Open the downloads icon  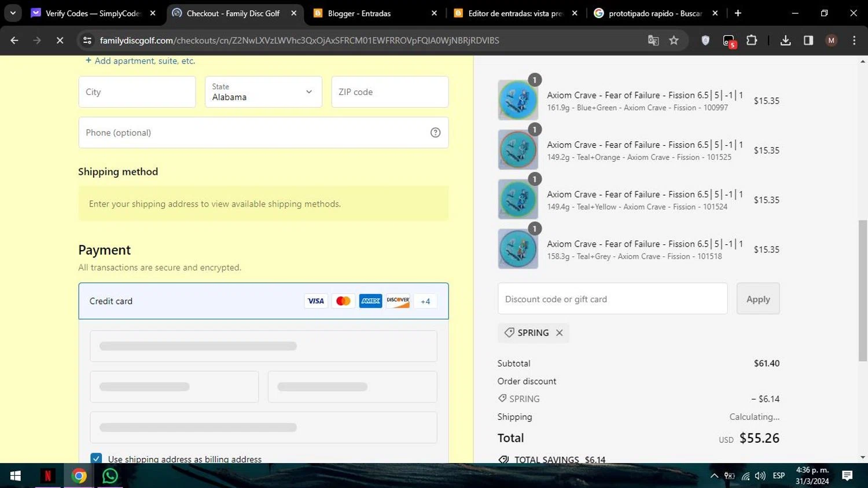pos(785,41)
